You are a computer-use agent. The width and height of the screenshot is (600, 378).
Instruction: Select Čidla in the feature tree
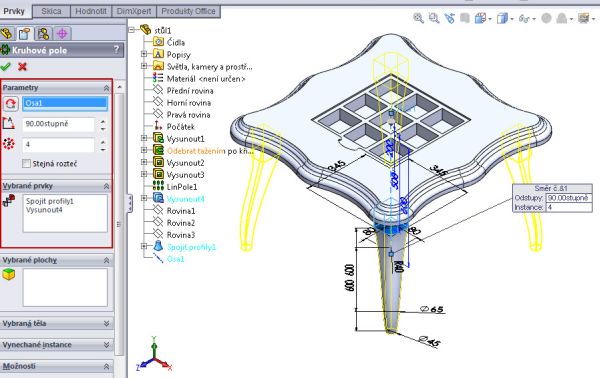tap(176, 42)
